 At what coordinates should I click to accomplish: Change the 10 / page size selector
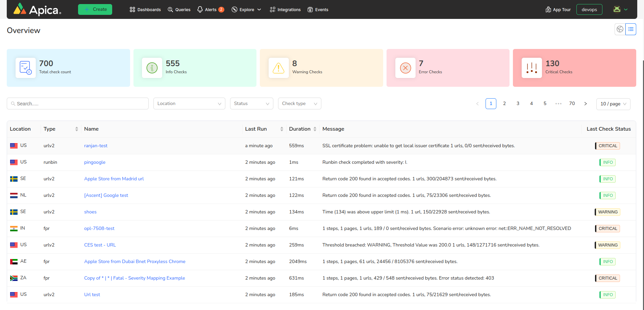613,104
